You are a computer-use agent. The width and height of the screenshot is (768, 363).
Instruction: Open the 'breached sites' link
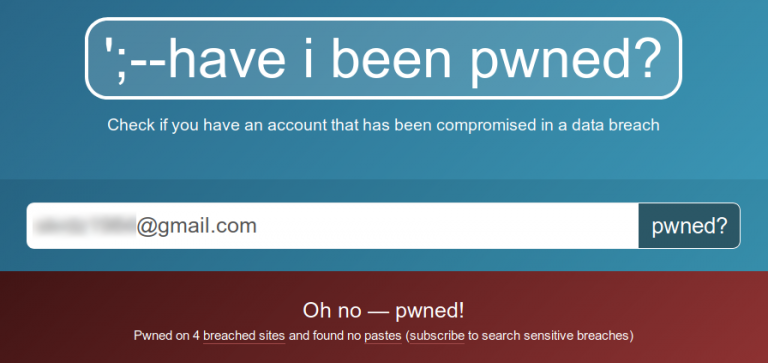click(x=244, y=336)
